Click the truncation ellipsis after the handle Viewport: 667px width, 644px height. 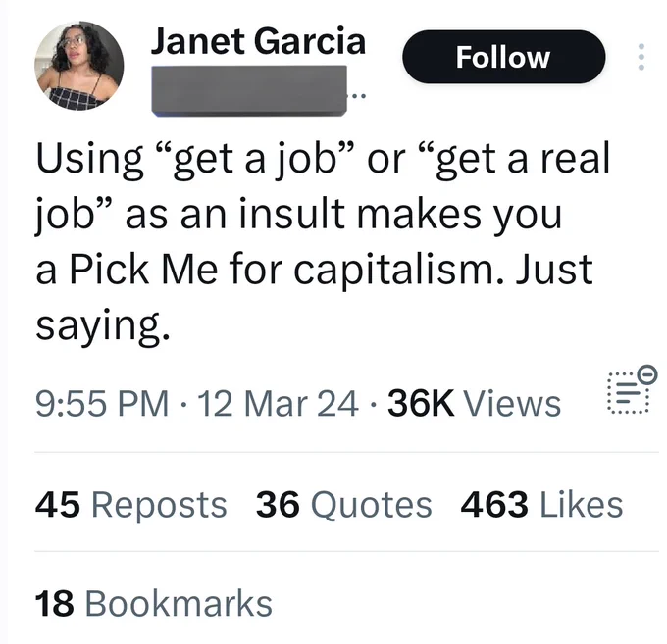pos(358,96)
